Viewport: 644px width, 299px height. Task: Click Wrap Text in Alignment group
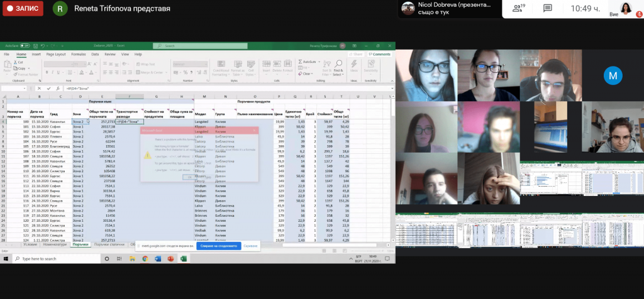(145, 65)
